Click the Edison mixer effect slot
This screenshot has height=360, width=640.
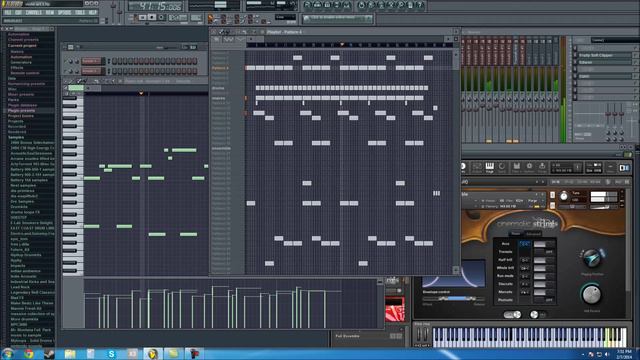coord(604,62)
